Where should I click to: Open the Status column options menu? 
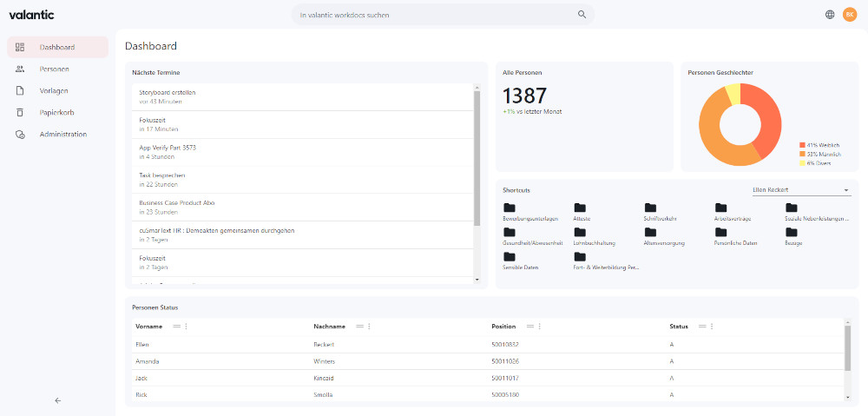point(711,327)
